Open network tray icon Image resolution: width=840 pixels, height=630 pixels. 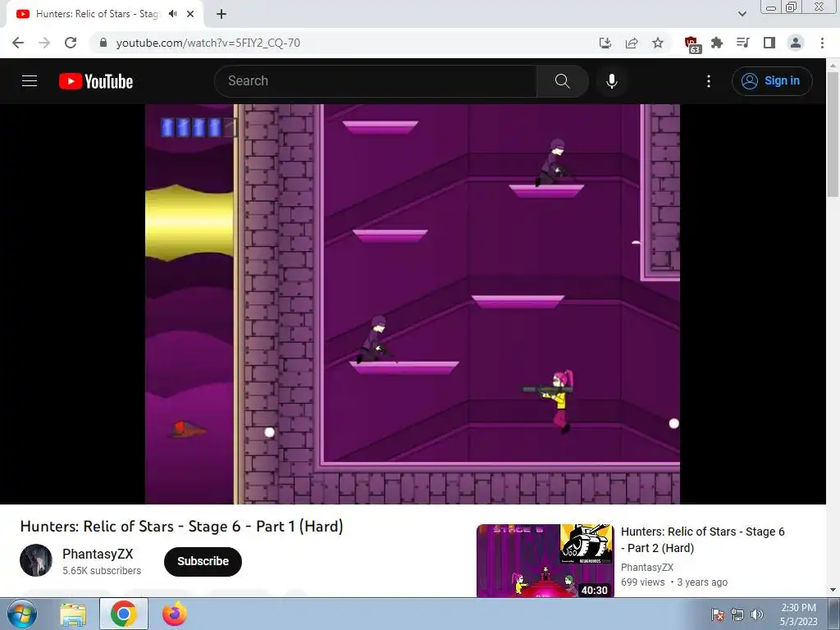tap(737, 614)
